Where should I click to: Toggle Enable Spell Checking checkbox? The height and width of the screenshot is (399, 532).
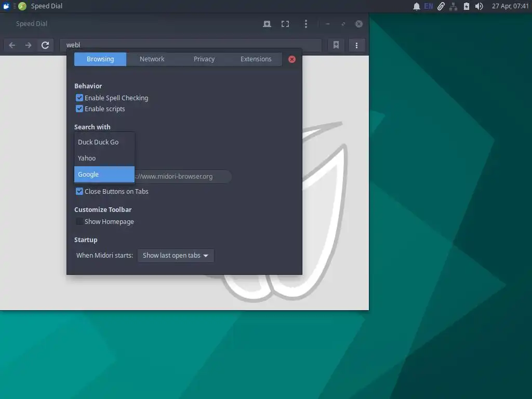click(x=79, y=98)
